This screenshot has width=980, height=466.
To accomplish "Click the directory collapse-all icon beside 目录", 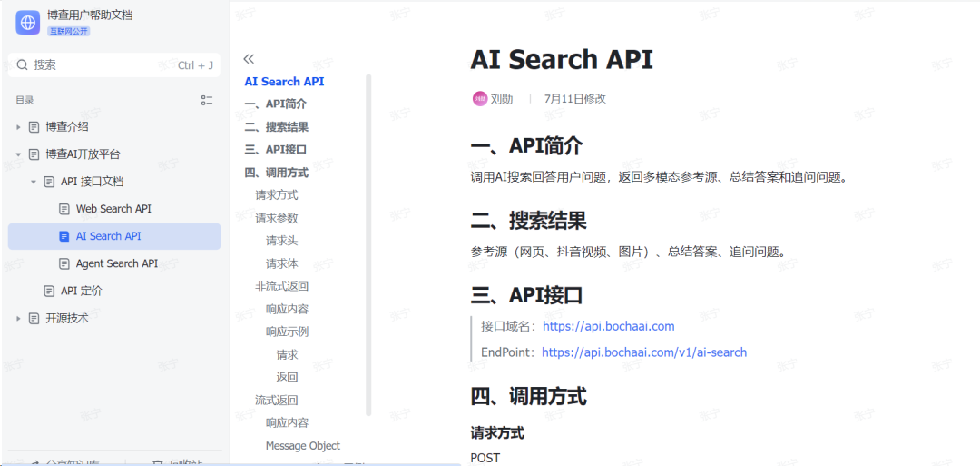I will [x=207, y=100].
